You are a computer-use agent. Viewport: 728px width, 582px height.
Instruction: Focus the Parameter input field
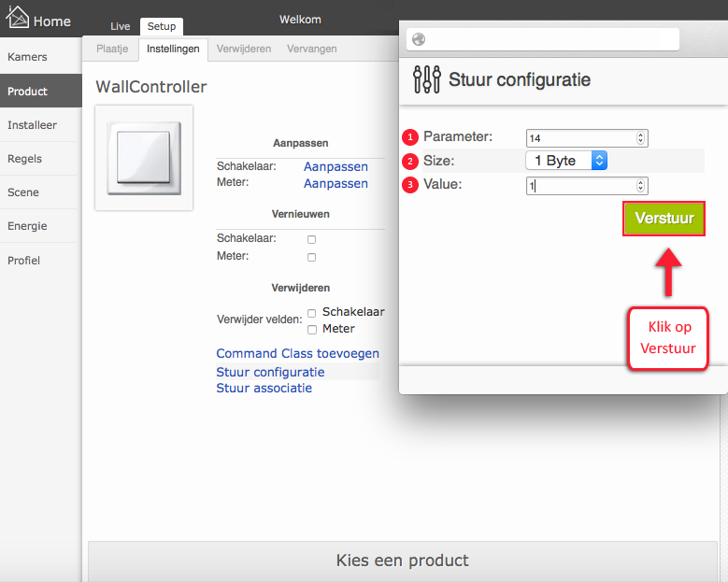[x=587, y=138]
